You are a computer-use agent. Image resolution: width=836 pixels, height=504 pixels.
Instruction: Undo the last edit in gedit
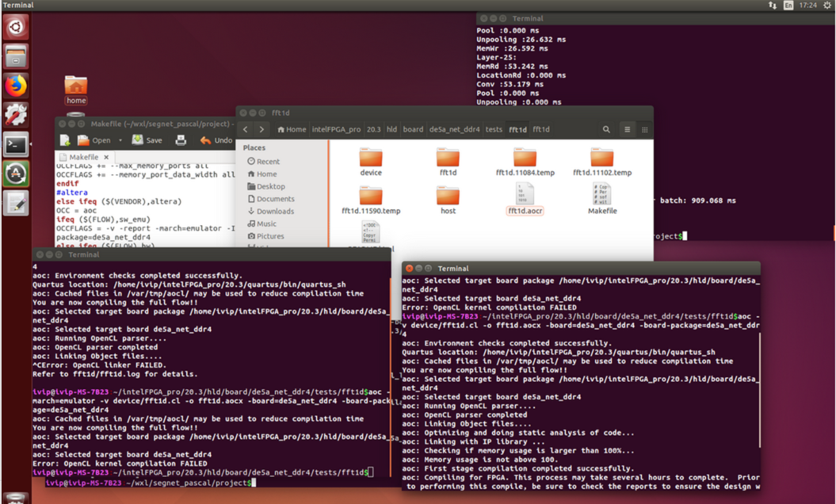click(x=216, y=140)
